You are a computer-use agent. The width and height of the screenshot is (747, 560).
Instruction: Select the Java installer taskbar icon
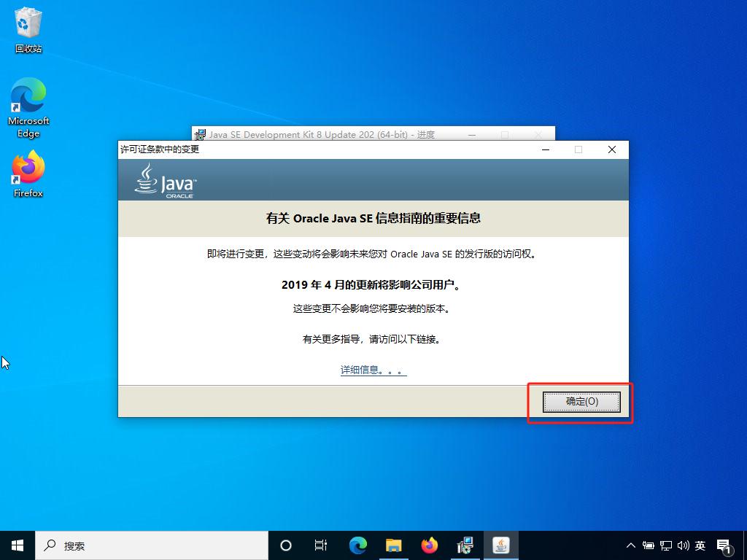(500, 545)
